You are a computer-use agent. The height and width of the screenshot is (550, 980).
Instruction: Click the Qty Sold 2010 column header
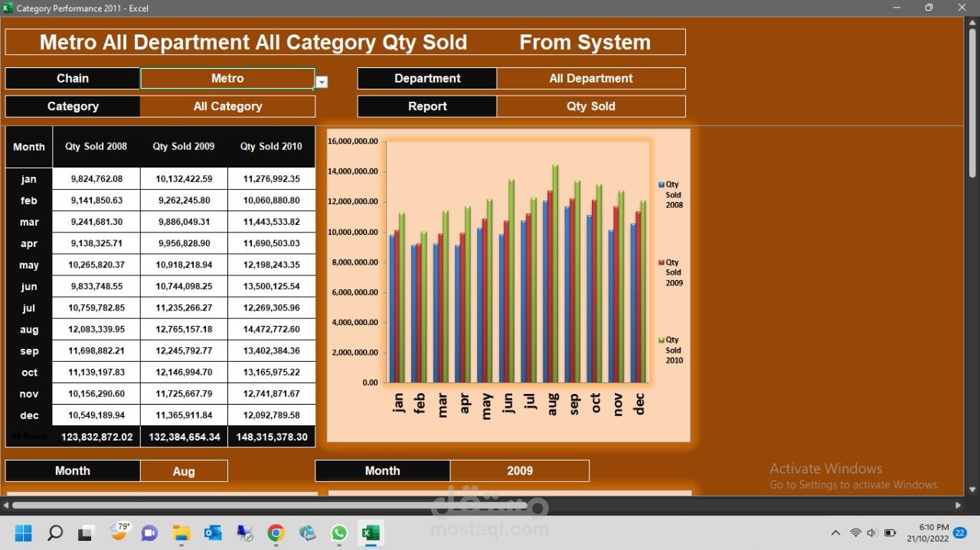[x=271, y=147]
